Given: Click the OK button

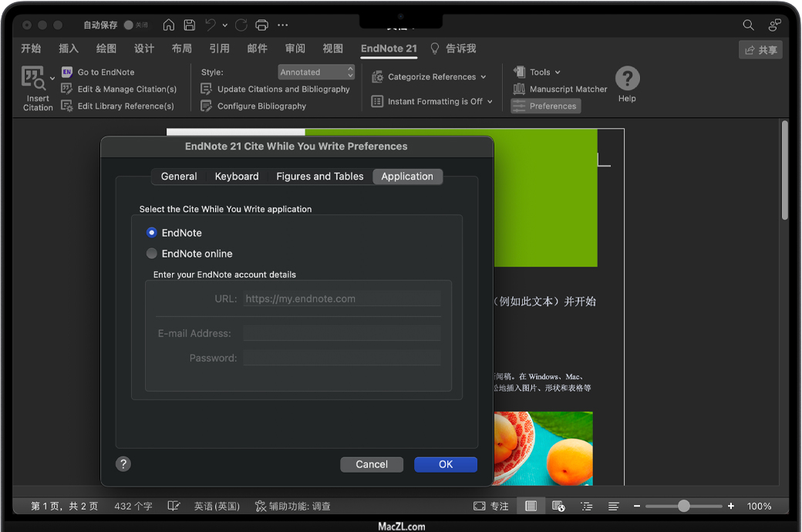Looking at the screenshot, I should [x=446, y=464].
